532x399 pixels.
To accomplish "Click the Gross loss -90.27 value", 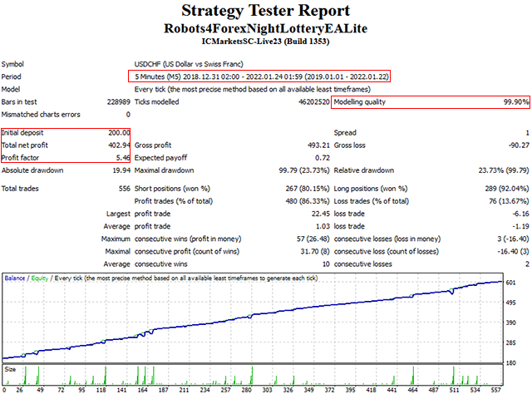I will pos(515,145).
